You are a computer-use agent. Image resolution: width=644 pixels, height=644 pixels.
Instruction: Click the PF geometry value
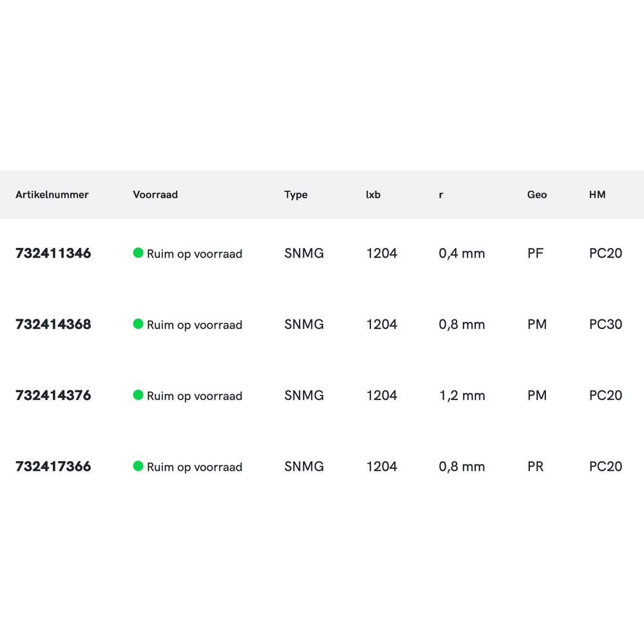pos(535,253)
